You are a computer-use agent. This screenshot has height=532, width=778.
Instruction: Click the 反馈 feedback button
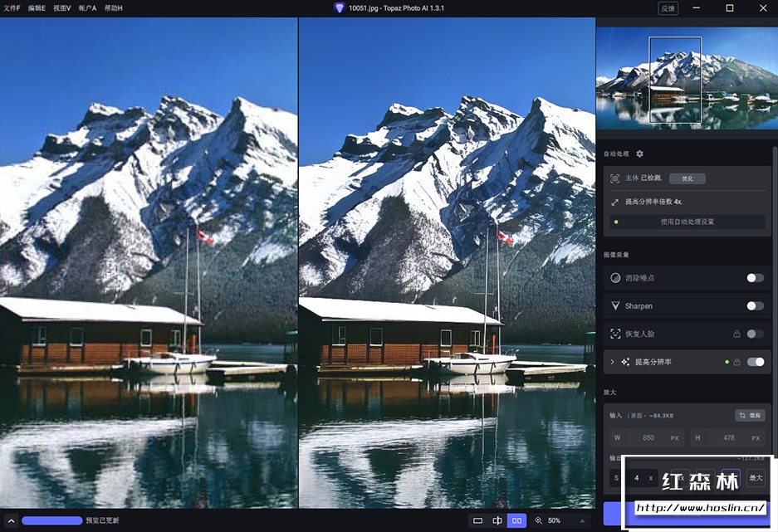tap(668, 8)
